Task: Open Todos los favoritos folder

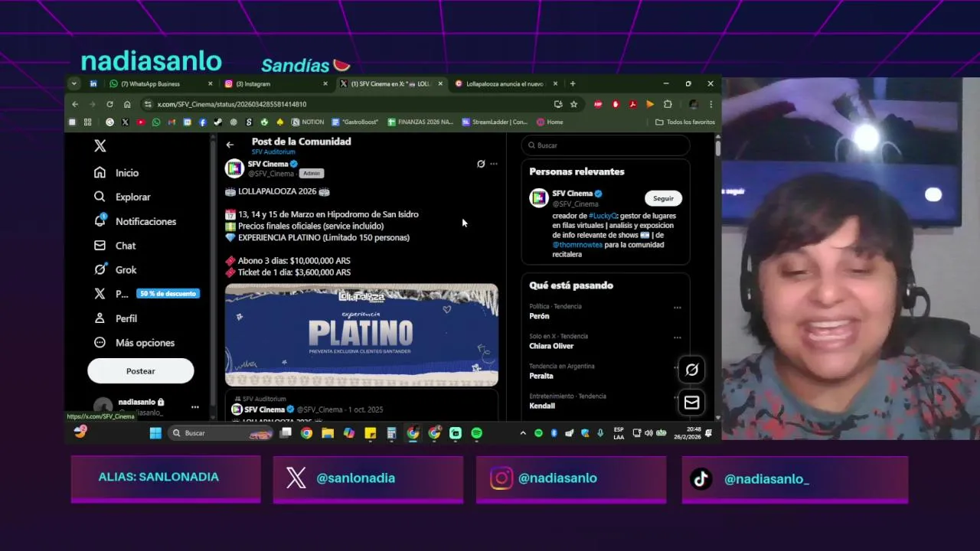Action: point(685,122)
